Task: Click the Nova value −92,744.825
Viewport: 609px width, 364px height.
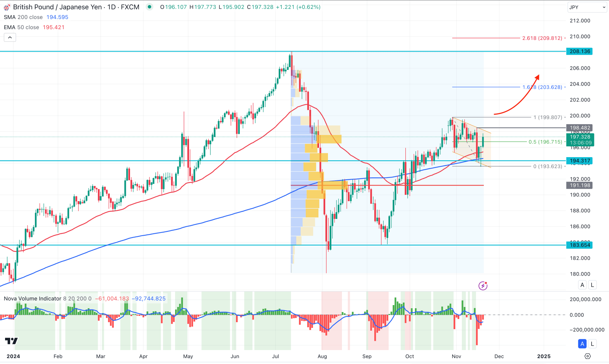Action: (x=149, y=298)
